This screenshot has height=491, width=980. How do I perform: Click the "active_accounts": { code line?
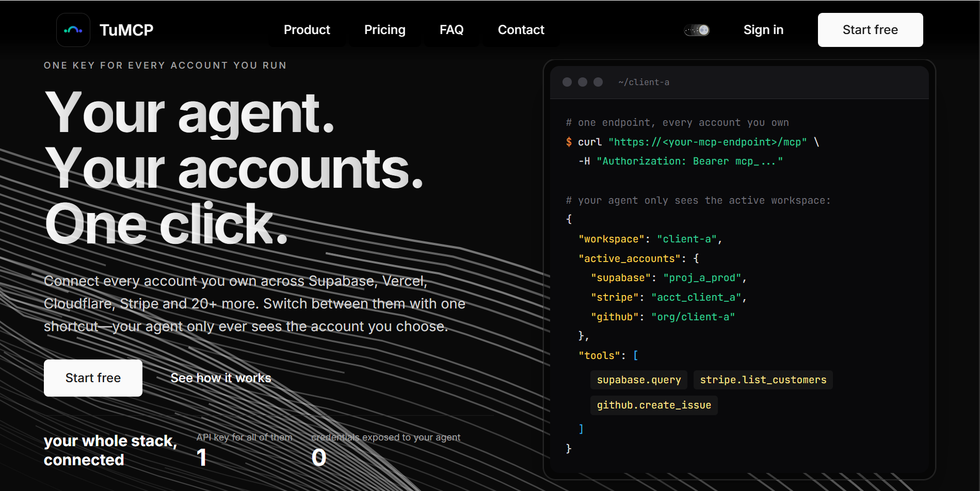tap(639, 259)
